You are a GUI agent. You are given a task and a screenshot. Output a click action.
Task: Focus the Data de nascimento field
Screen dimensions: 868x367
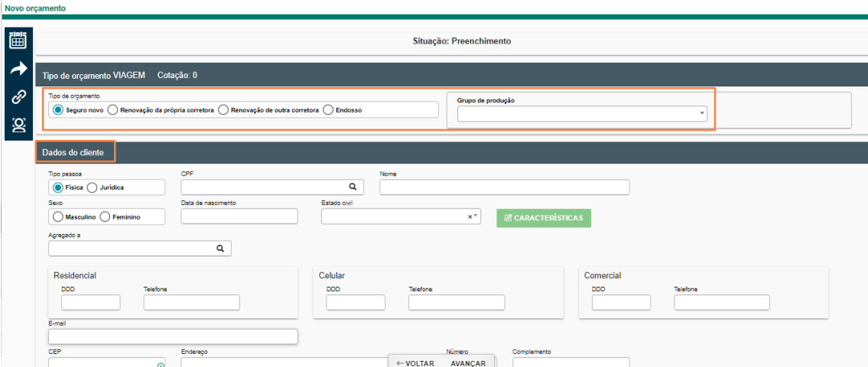[239, 216]
